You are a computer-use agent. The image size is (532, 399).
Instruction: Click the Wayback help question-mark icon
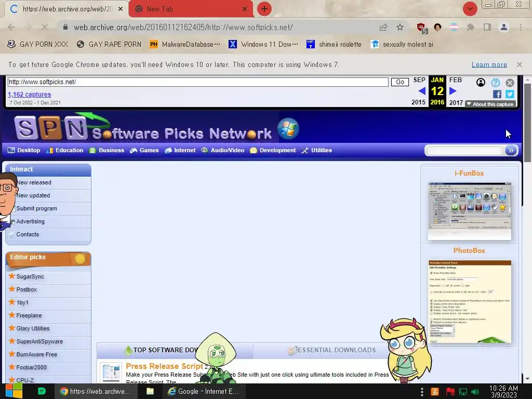tap(495, 83)
